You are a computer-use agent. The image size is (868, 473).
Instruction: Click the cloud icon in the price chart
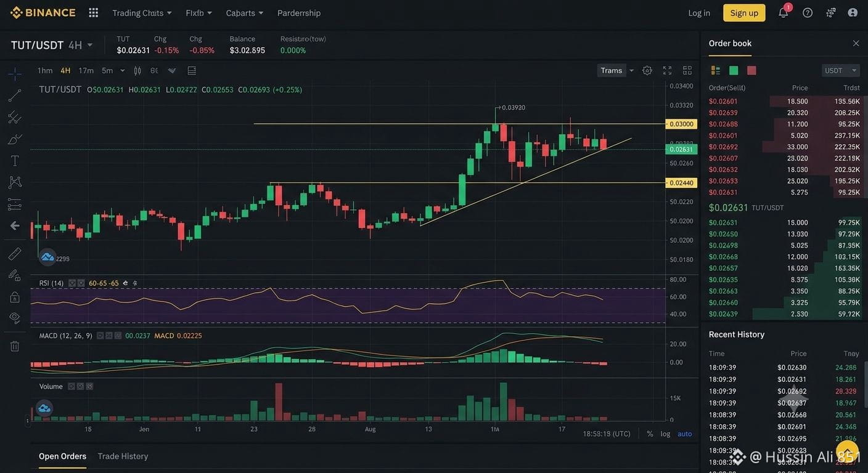click(47, 257)
